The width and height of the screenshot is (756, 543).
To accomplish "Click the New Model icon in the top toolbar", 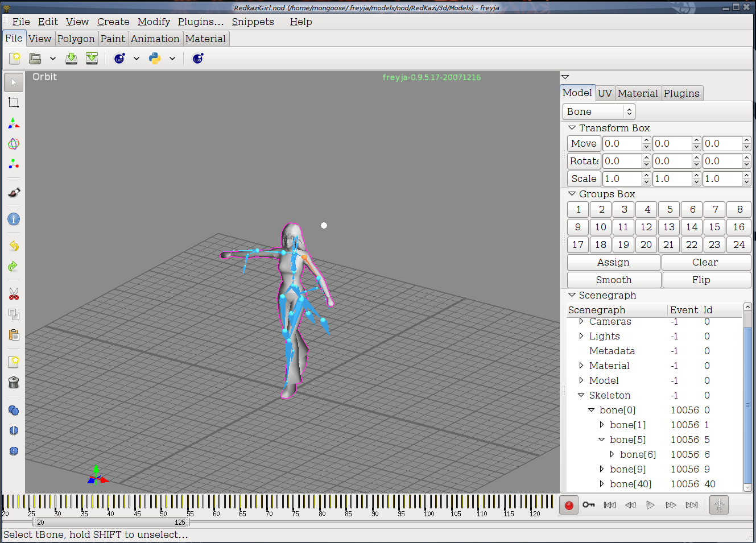I will point(15,58).
